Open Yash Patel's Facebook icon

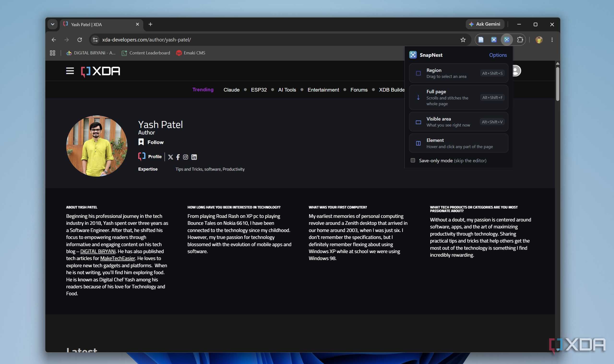[178, 157]
